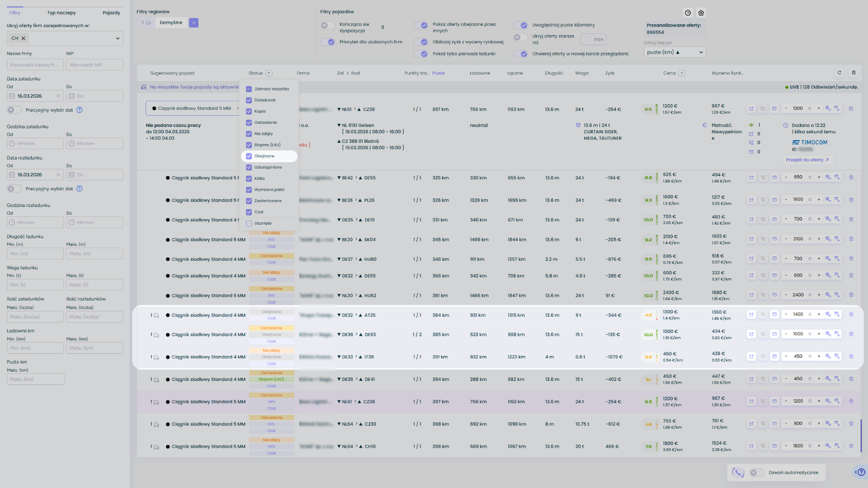
Task: Click the envelope icon in DE32 AT25 row
Action: (774, 314)
